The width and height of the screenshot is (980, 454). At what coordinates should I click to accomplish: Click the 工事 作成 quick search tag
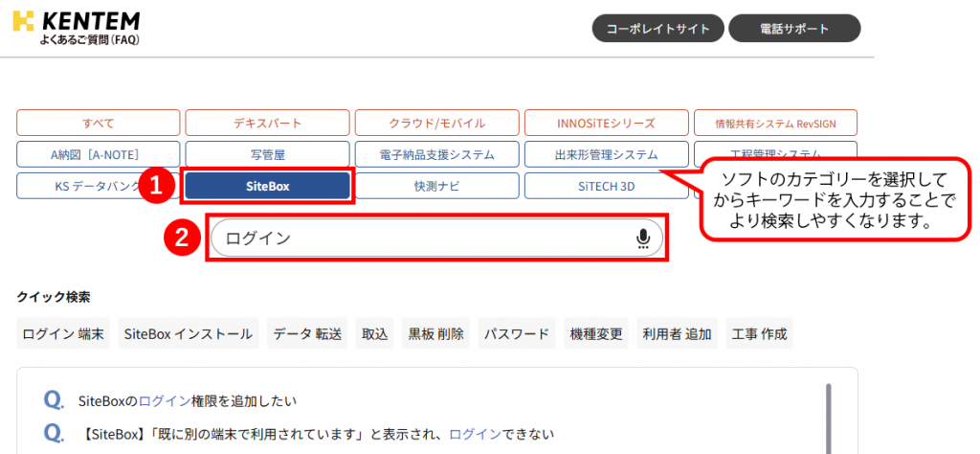[x=759, y=334]
